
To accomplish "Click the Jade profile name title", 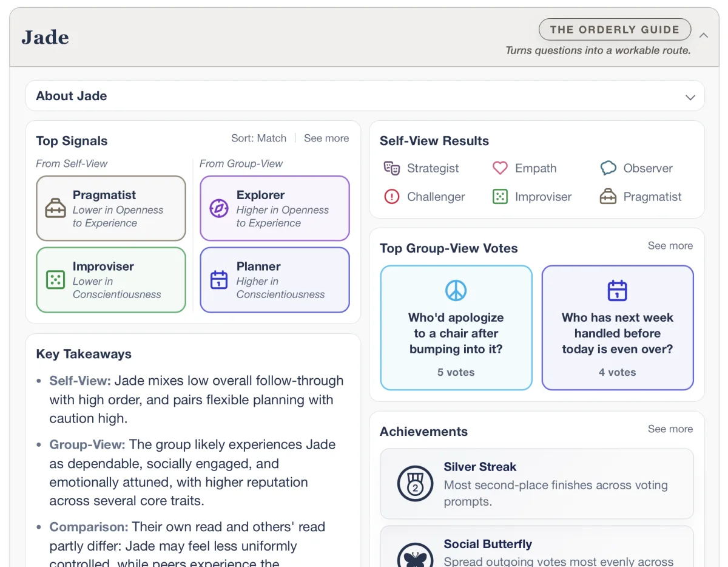I will pos(45,37).
